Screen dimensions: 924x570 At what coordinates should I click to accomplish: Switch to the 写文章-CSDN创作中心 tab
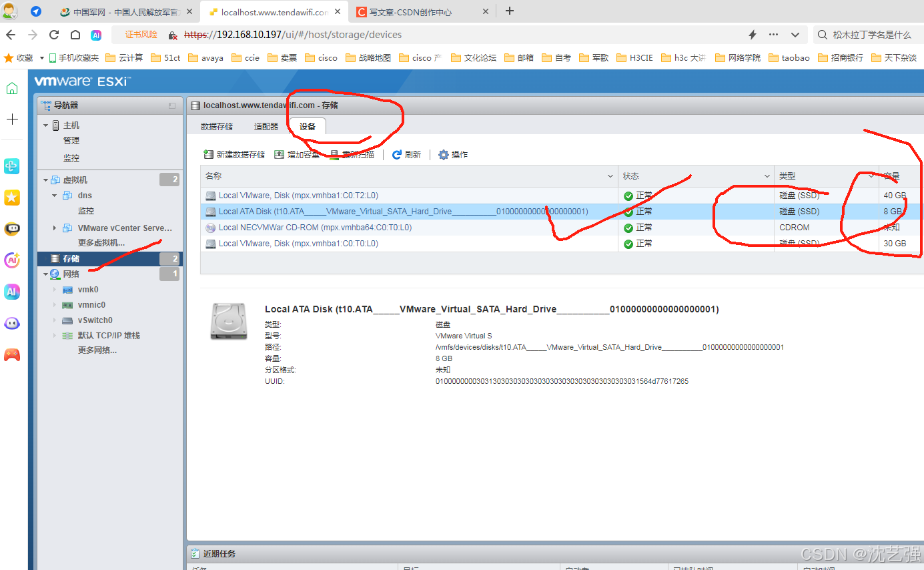pyautogui.click(x=422, y=12)
